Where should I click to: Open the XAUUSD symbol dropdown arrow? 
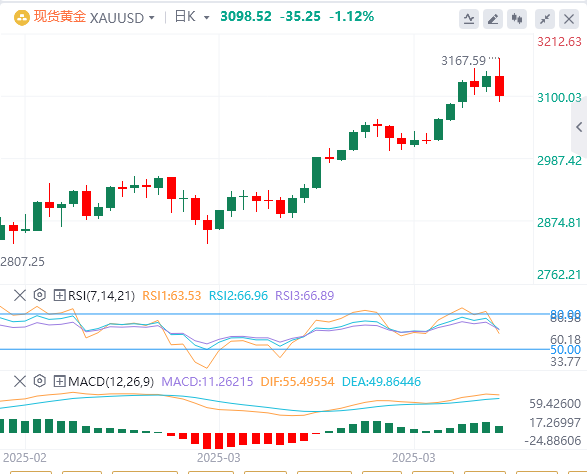[x=152, y=18]
